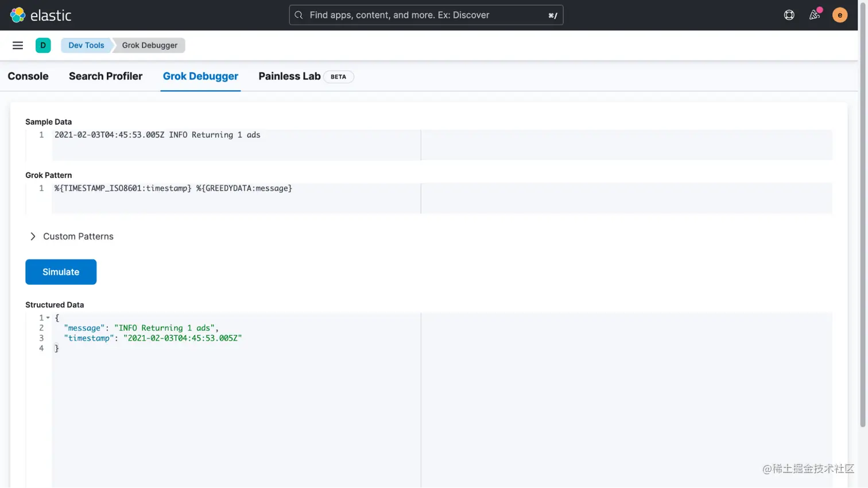
Task: Open the newsfeed notifications icon
Action: coord(815,15)
